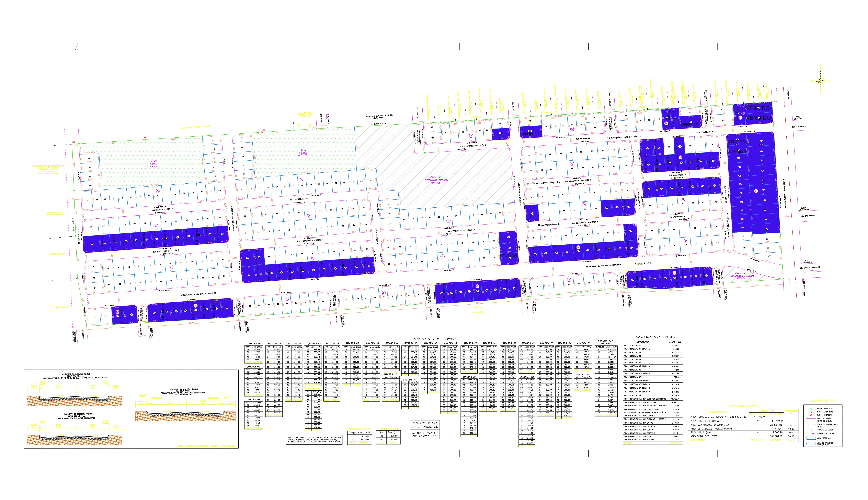The image size is (868, 500).
Task: Click the 'OBS 01' note box
Action: pyautogui.click(x=314, y=440)
